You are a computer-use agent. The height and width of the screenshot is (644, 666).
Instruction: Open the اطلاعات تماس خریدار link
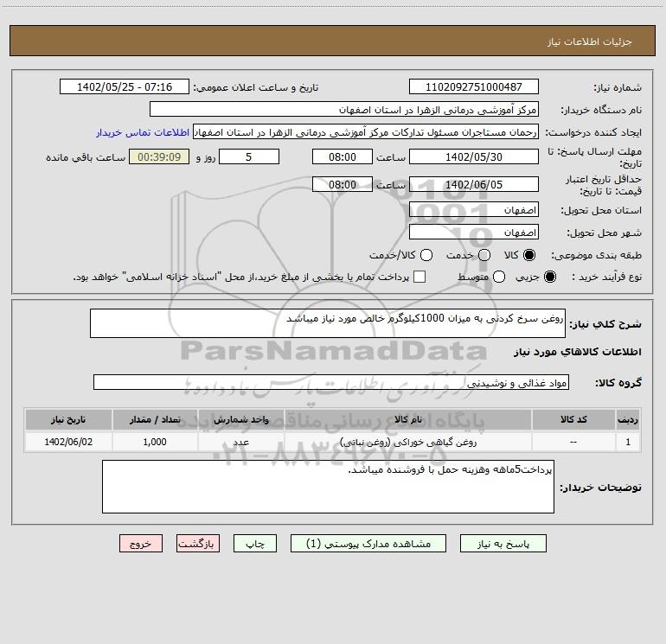click(x=143, y=132)
